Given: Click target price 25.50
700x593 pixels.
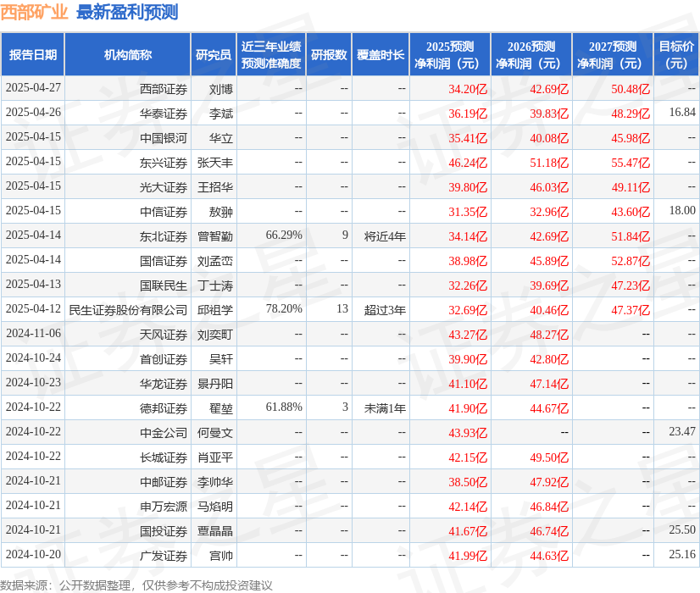Looking at the screenshot, I should tap(682, 529).
